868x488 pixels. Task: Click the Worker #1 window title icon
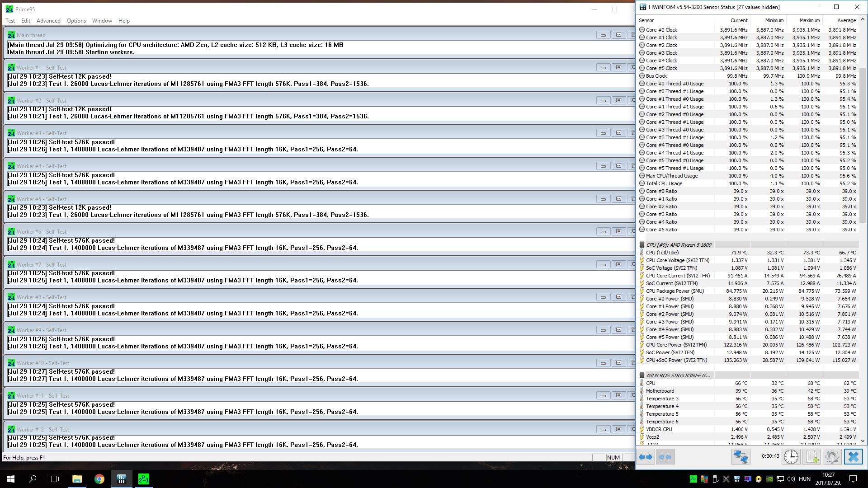coord(11,67)
